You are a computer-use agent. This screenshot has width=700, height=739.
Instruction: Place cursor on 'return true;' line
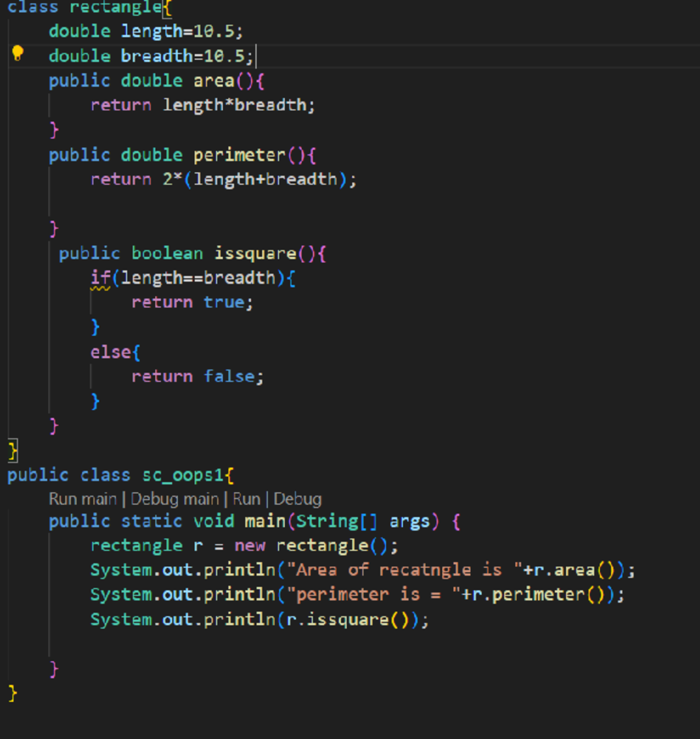[x=192, y=302]
